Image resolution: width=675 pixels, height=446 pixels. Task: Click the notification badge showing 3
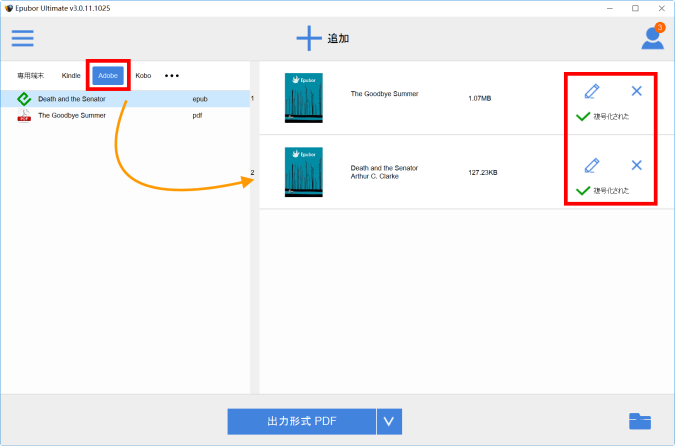[660, 28]
